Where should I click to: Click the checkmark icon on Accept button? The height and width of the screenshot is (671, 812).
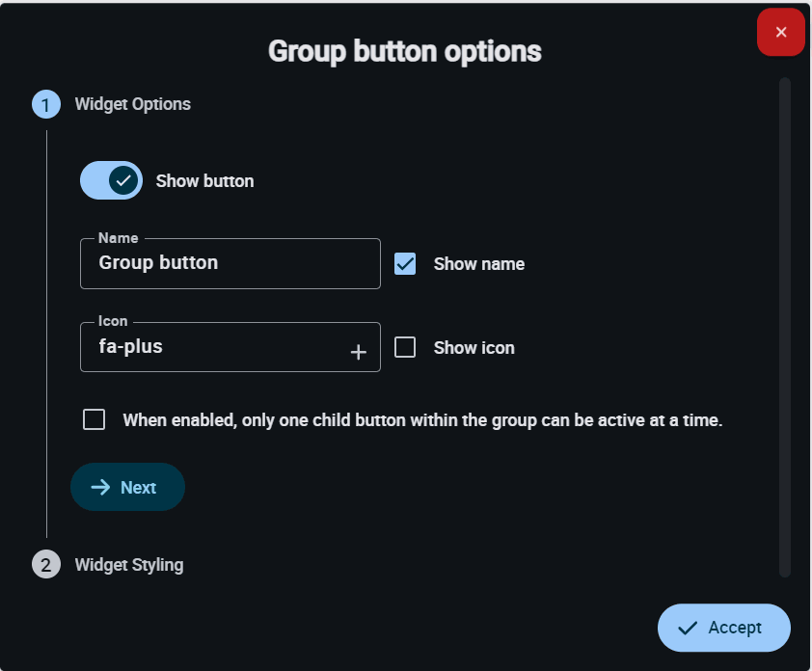[x=688, y=629]
